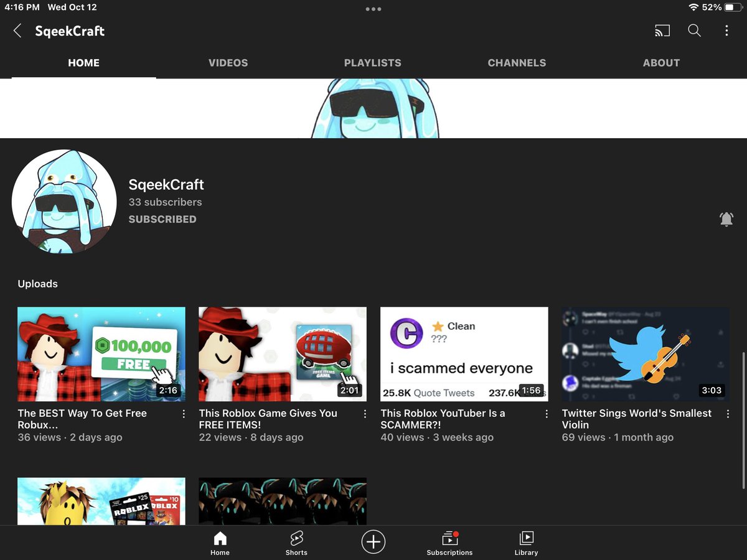Click '69 views · 1 month ago' text
The image size is (747, 560).
(x=618, y=437)
